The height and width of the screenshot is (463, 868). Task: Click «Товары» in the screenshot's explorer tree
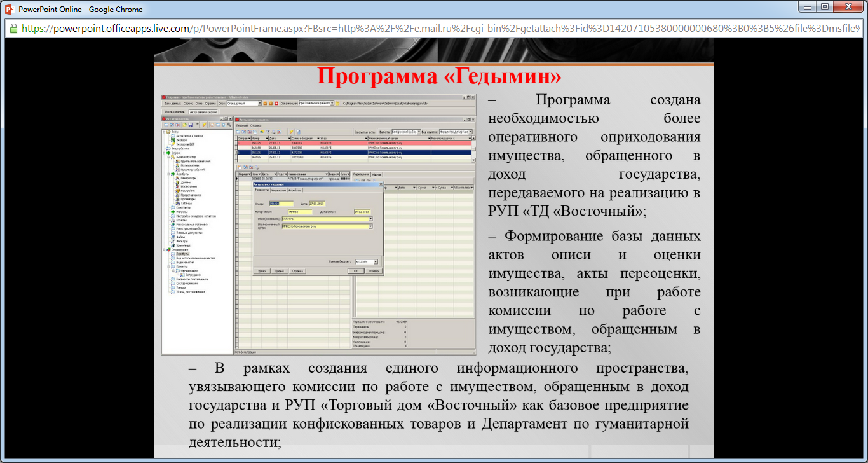pos(180,287)
